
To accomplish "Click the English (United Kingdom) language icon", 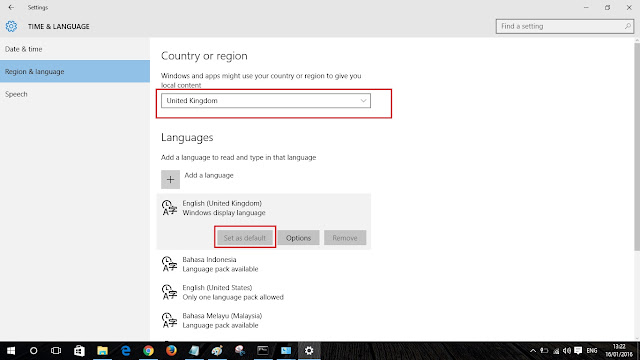I will [169, 208].
